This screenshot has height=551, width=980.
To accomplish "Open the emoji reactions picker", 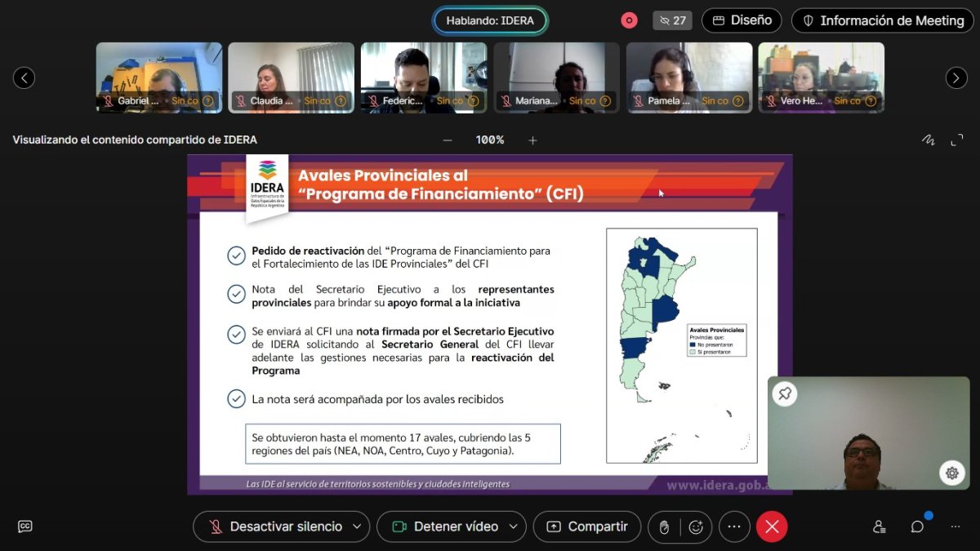I will pyautogui.click(x=696, y=527).
